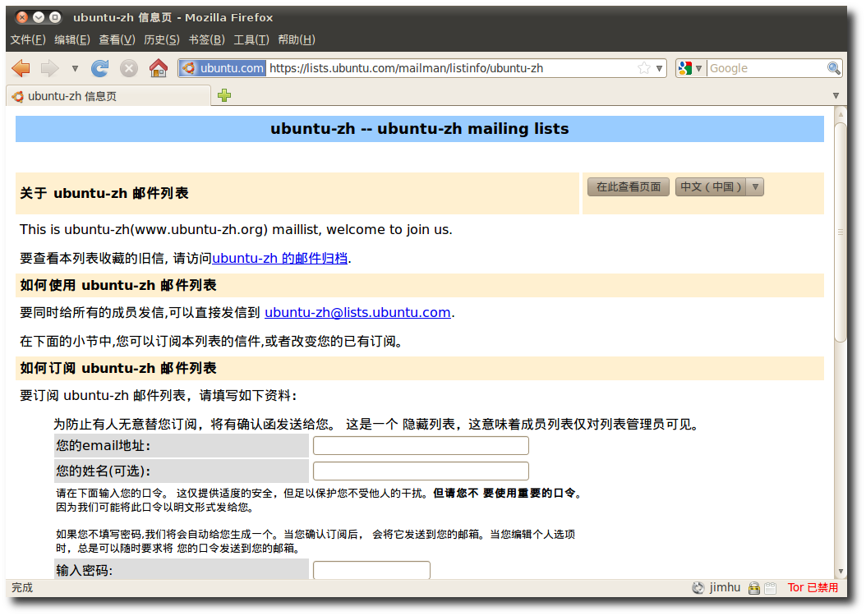
Task: Click the 如何订阅 ubuntu-zh 邮件列表 heading
Action: (x=118, y=368)
